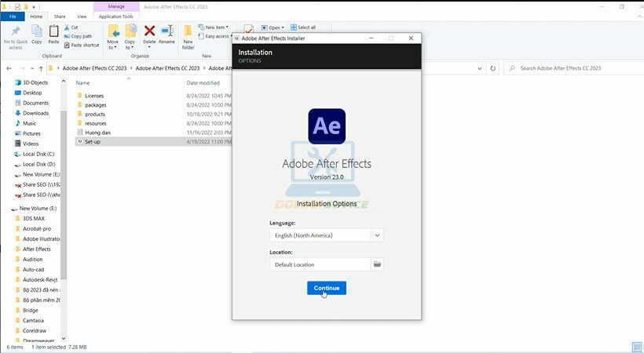Click the first Adobe After Effects CC 2023 breadcrumb
The width and height of the screenshot is (644, 353).
94,68
